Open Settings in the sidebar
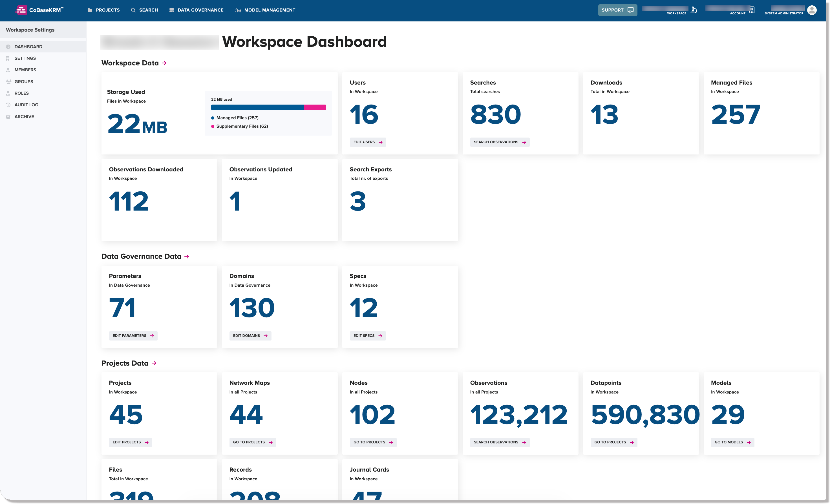Viewport: 830px width, 504px height. [x=43, y=58]
